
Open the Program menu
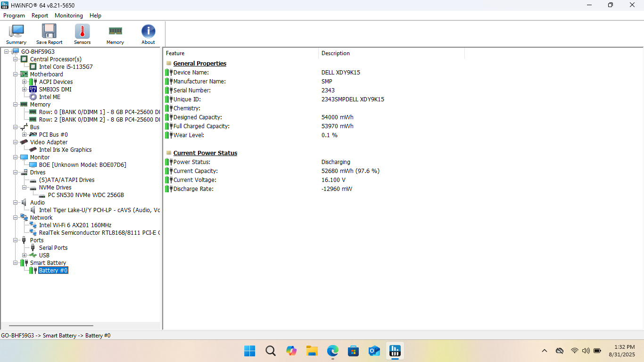click(14, 16)
